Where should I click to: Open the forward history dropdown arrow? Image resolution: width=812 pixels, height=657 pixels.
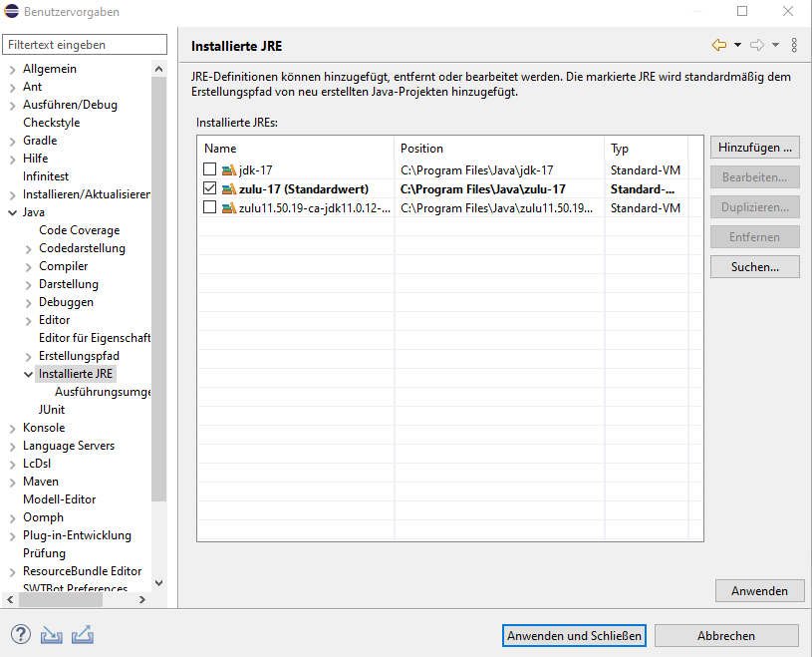tap(775, 45)
